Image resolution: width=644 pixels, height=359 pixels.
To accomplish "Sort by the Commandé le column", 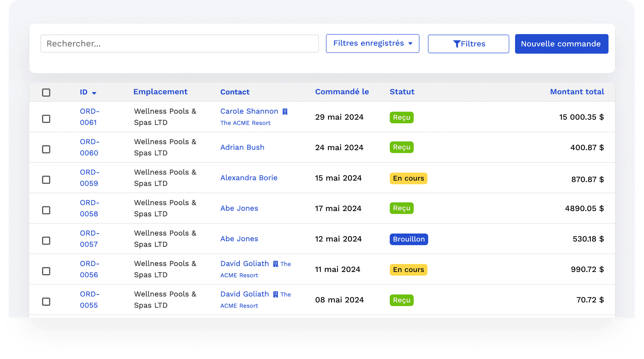I will pyautogui.click(x=342, y=92).
